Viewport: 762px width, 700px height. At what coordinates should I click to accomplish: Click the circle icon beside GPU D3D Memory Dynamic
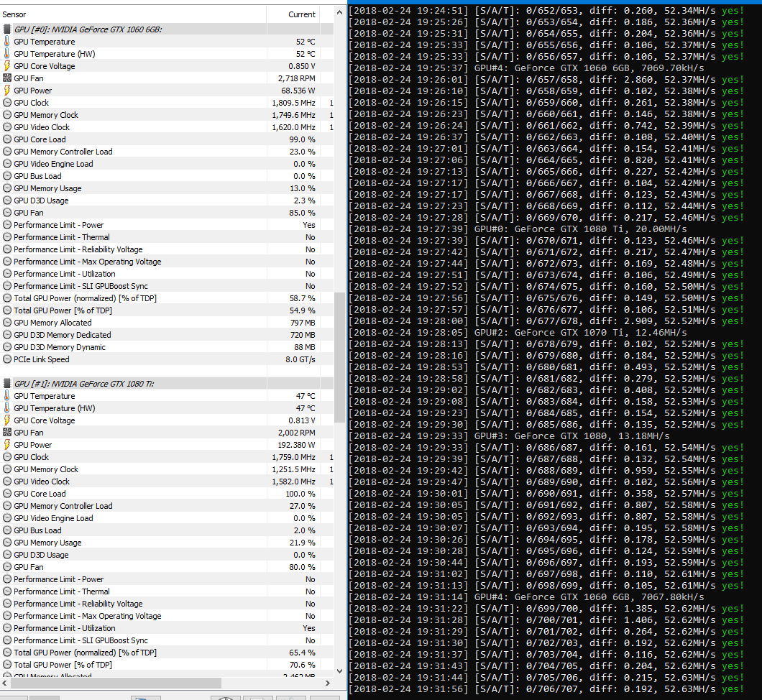tap(6, 347)
